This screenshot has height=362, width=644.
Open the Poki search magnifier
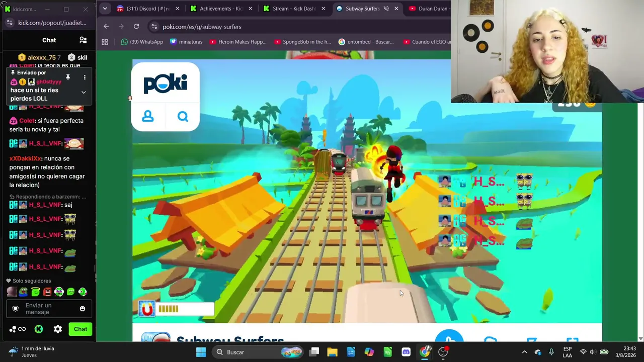pyautogui.click(x=183, y=117)
